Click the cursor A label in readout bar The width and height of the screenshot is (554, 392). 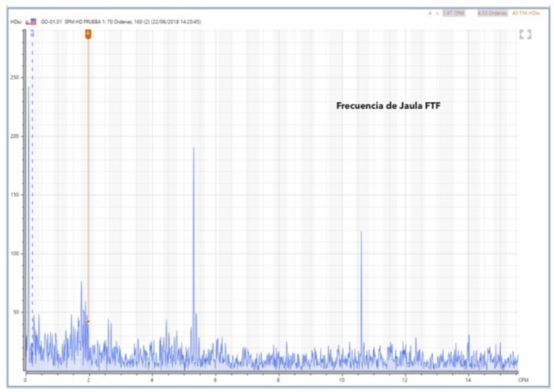pyautogui.click(x=430, y=13)
